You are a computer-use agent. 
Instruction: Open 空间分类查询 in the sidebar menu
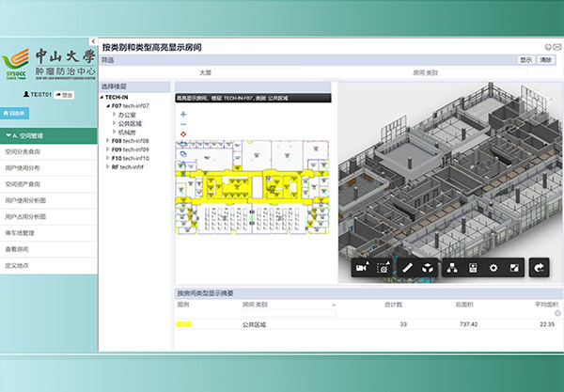(23, 150)
